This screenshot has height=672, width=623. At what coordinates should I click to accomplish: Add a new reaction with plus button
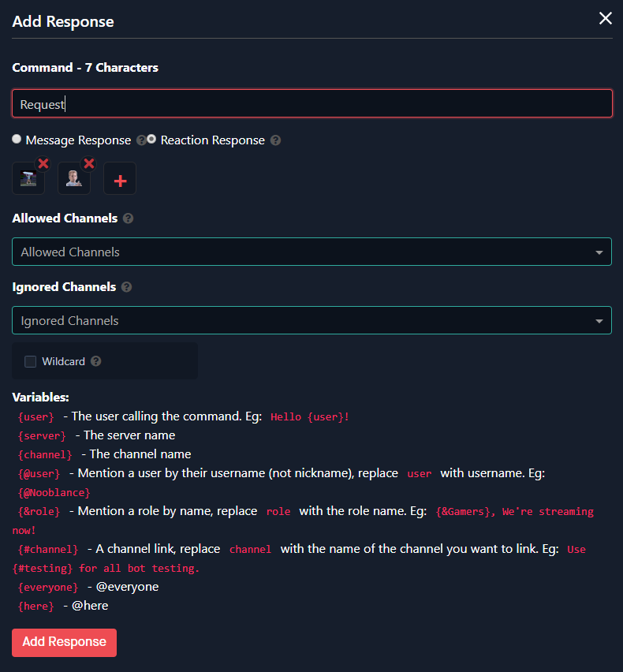(x=120, y=181)
